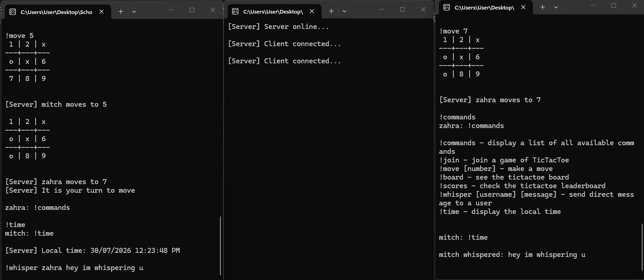Open a new tab in the right terminal
The height and width of the screenshot is (280, 644).
point(542,7)
